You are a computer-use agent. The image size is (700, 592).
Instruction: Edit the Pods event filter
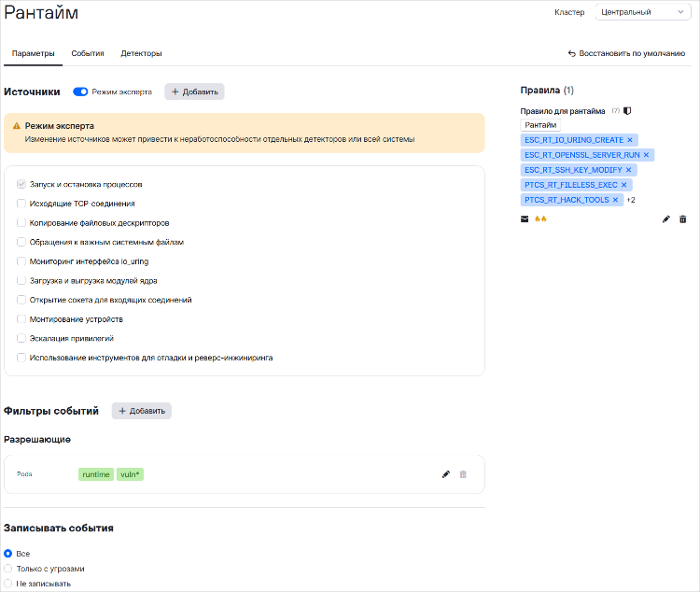click(x=446, y=474)
